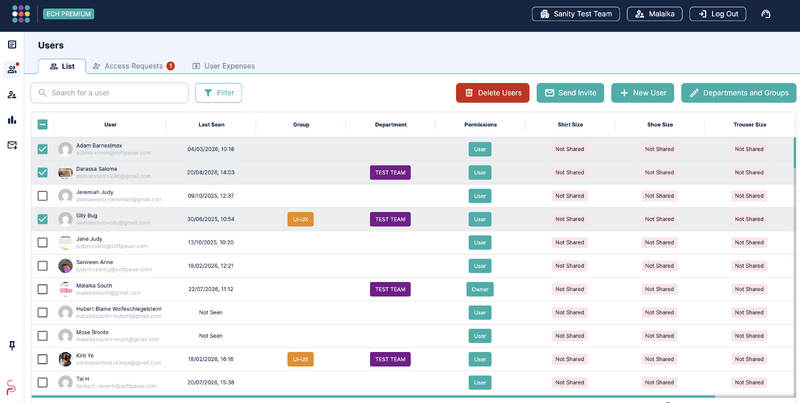Open the headset support icon
800x403 pixels.
point(765,14)
